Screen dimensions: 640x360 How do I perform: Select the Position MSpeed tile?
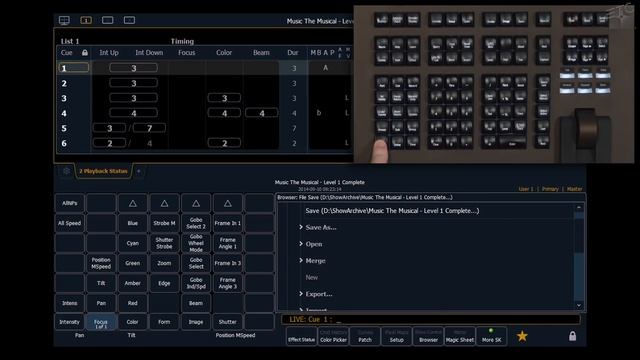coord(101,263)
